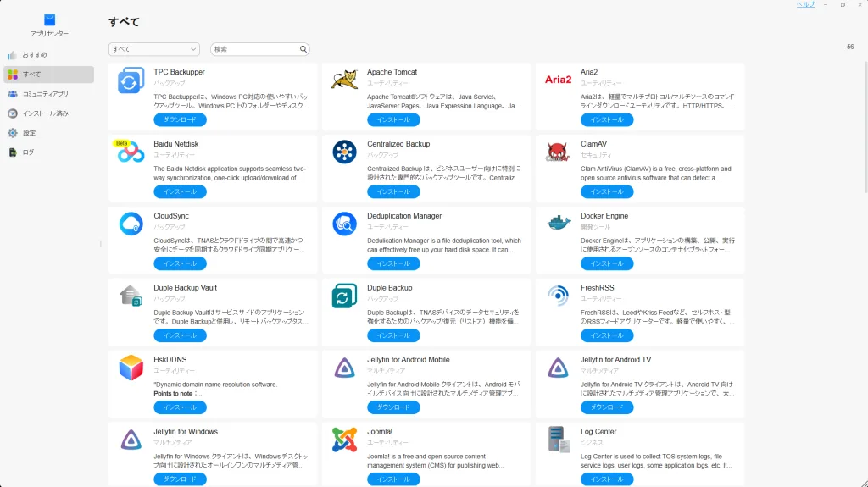Screen dimensions: 868x487
Task: Download Jellyfin for Windows
Action: tap(180, 479)
